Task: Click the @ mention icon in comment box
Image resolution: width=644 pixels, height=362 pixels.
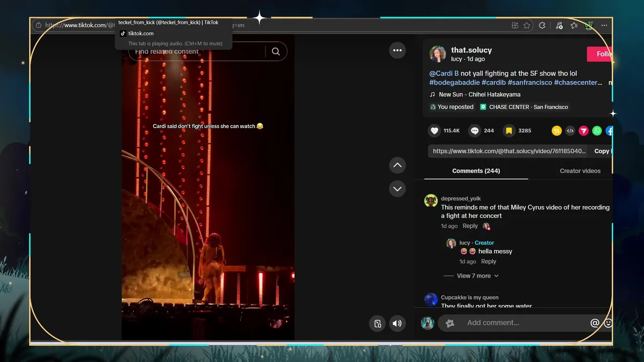Action: click(x=595, y=323)
